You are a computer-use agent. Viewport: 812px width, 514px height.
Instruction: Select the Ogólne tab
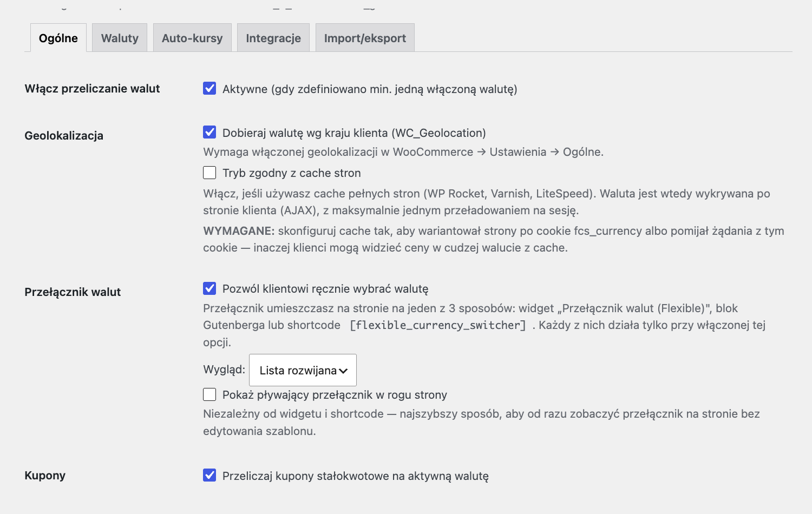[58, 38]
